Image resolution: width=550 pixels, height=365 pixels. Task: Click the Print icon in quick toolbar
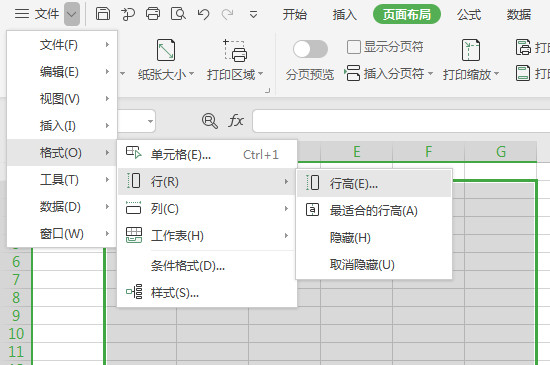(x=153, y=14)
